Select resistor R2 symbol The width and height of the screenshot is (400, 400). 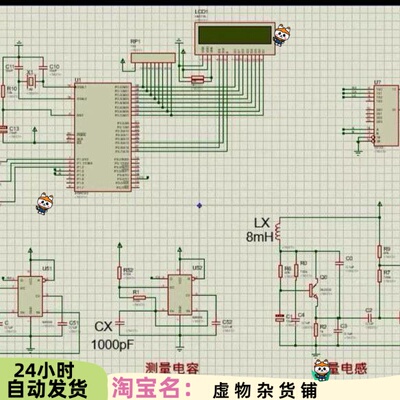316,330
